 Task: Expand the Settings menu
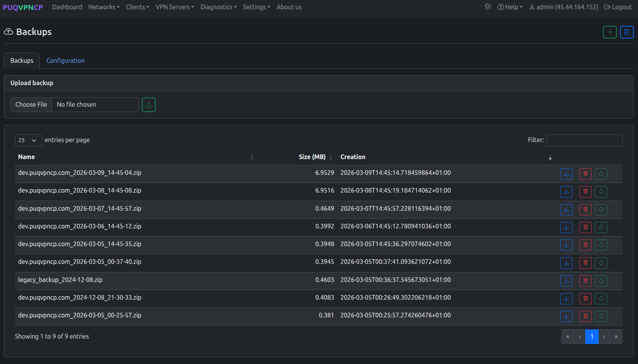tap(256, 7)
